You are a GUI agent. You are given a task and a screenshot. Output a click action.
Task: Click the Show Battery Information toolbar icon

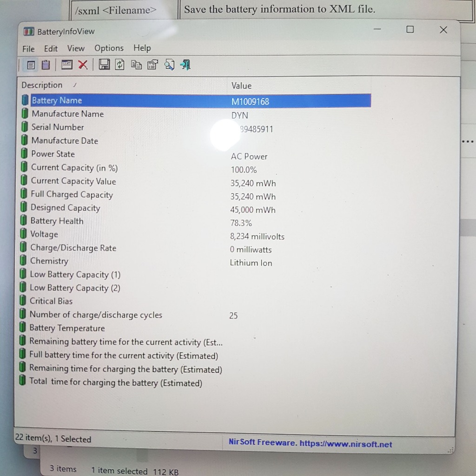[x=31, y=65]
